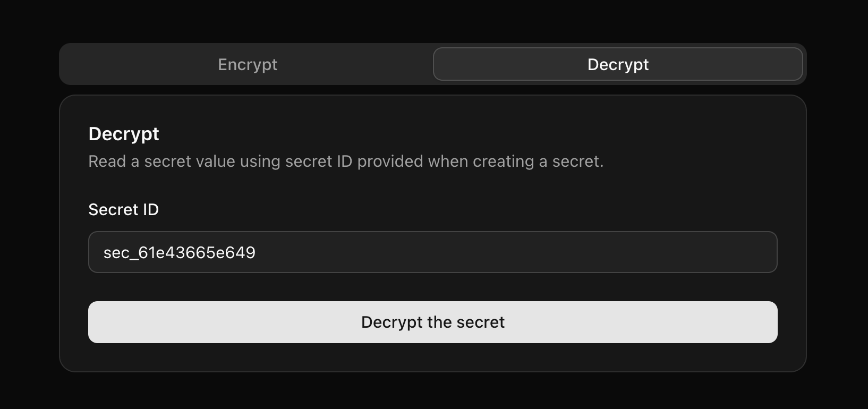Click the Decrypt heading
Screen dimensions: 868x409
[x=123, y=133]
